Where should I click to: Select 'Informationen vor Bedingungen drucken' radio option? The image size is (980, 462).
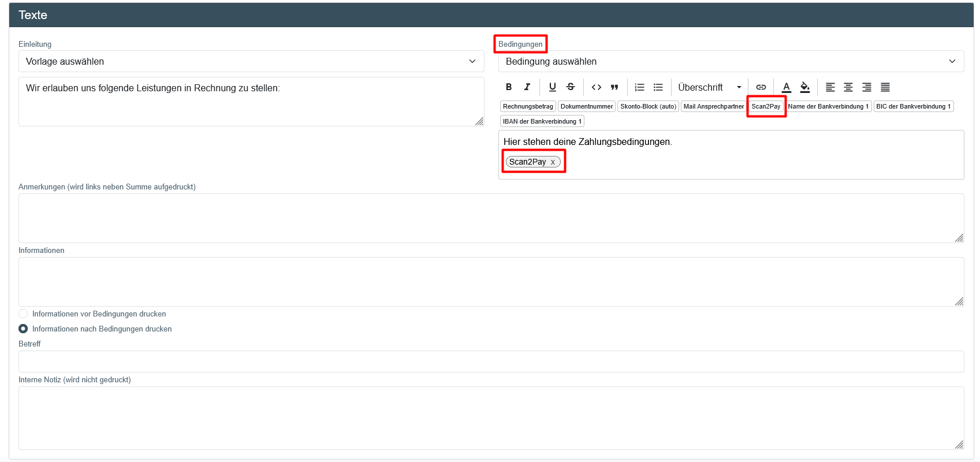tap(23, 314)
